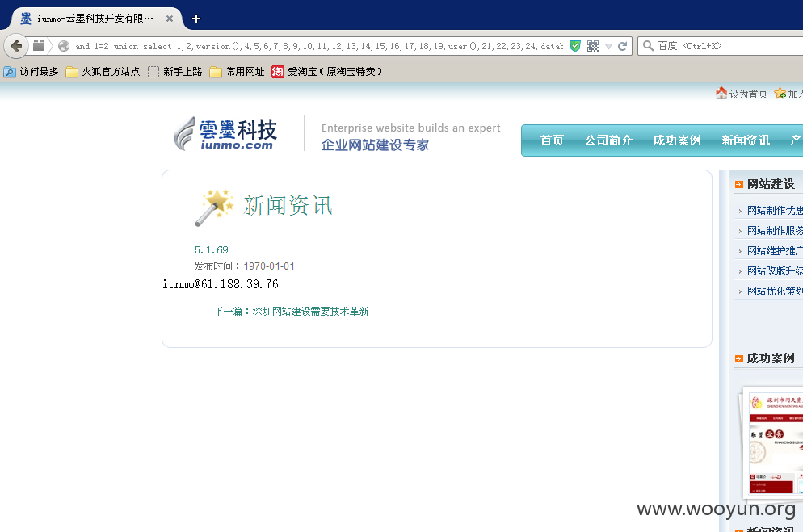The height and width of the screenshot is (532, 803).
Task: Click the bookmarks toolbar icon beside back button
Action: (x=39, y=46)
